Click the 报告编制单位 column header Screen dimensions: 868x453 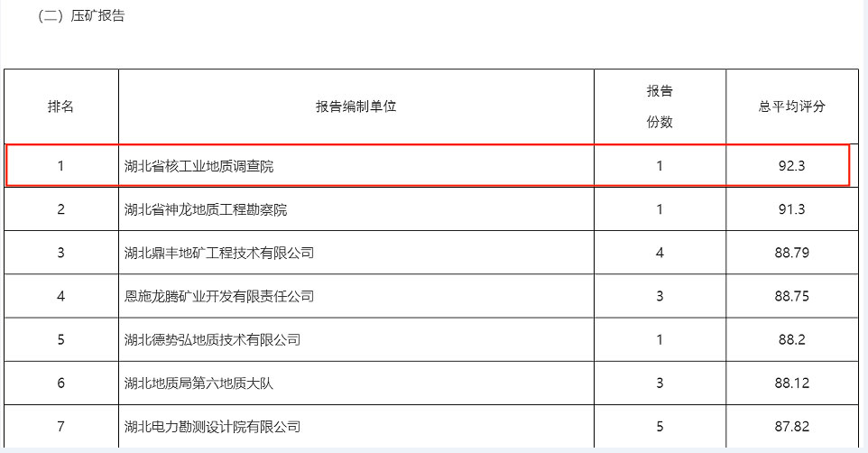click(356, 106)
